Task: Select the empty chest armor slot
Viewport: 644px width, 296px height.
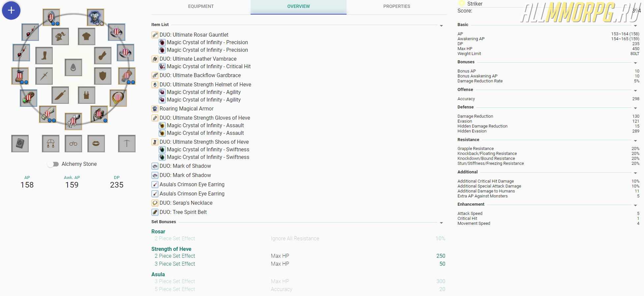Action: tap(86, 36)
